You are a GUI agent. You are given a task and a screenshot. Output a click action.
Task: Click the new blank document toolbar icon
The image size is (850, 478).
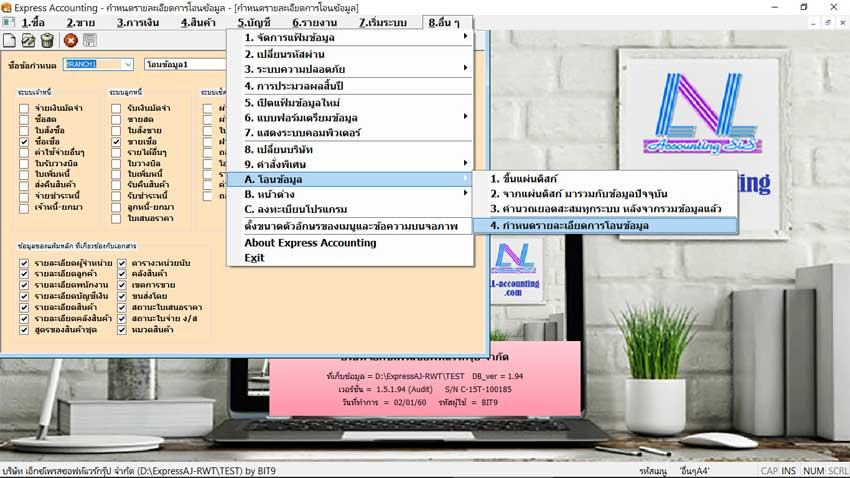coord(9,40)
